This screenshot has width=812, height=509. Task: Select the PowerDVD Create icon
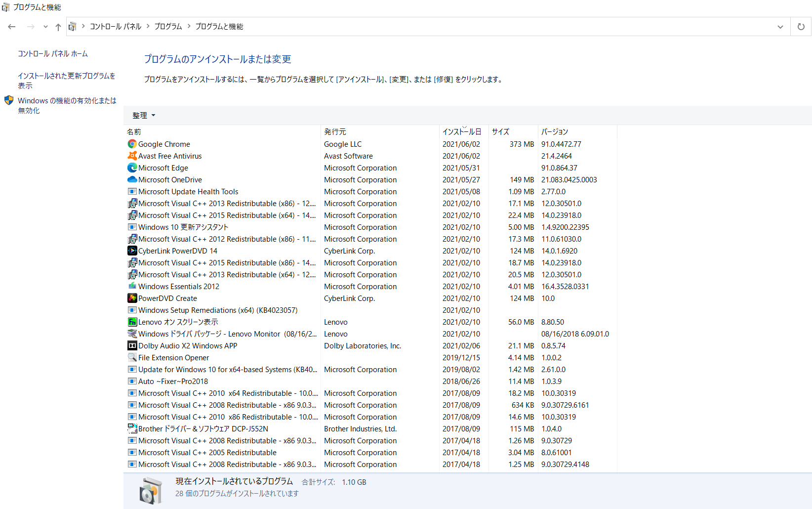[x=132, y=298]
